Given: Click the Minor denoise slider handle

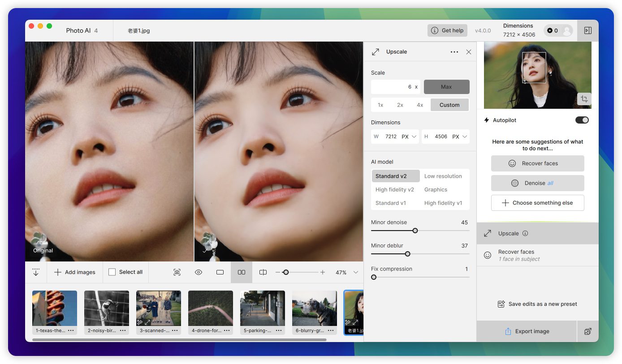Looking at the screenshot, I should [415, 231].
